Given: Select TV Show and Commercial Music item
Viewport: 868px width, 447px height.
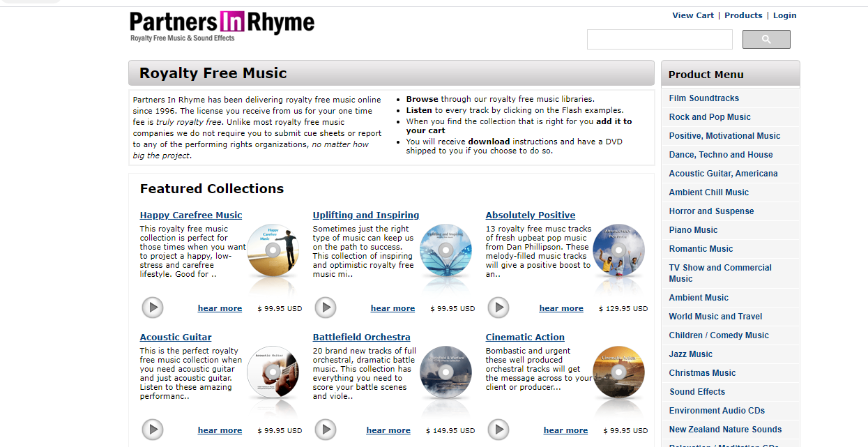Looking at the screenshot, I should click(x=730, y=273).
